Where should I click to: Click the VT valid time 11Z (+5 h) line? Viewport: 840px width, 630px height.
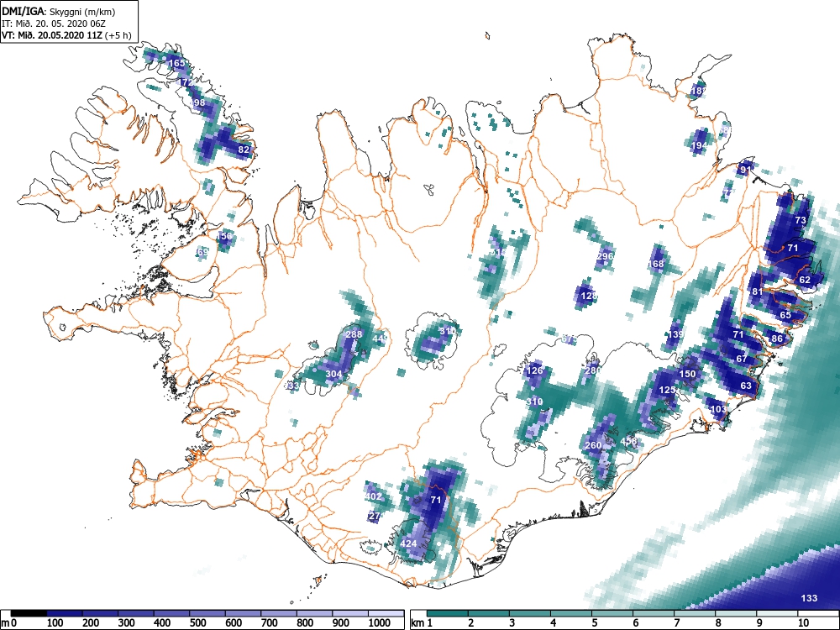coord(66,35)
